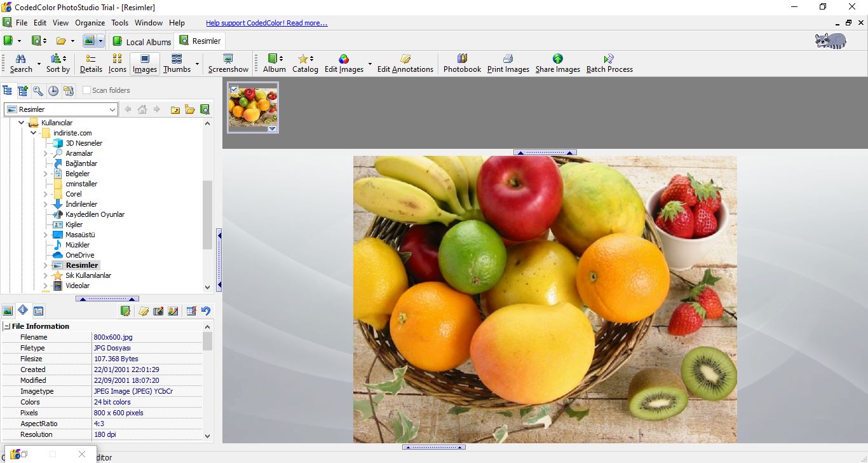Click the left panel collapse handle
This screenshot has height=463, width=868.
pyautogui.click(x=219, y=260)
